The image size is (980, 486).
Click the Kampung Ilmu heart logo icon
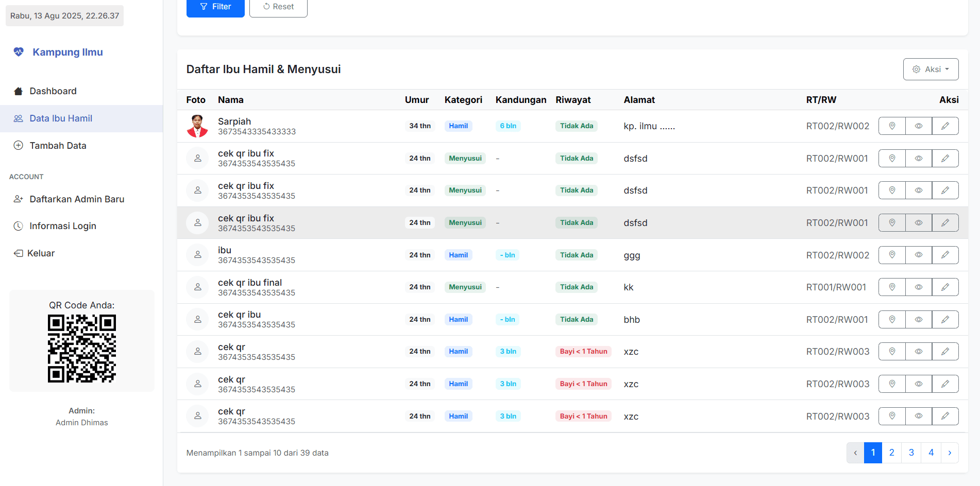click(19, 52)
